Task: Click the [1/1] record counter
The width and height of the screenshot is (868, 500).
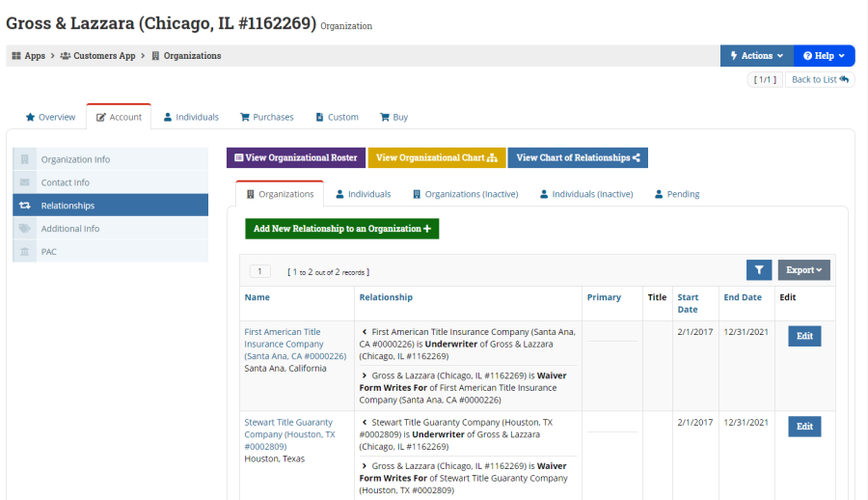Action: [765, 79]
